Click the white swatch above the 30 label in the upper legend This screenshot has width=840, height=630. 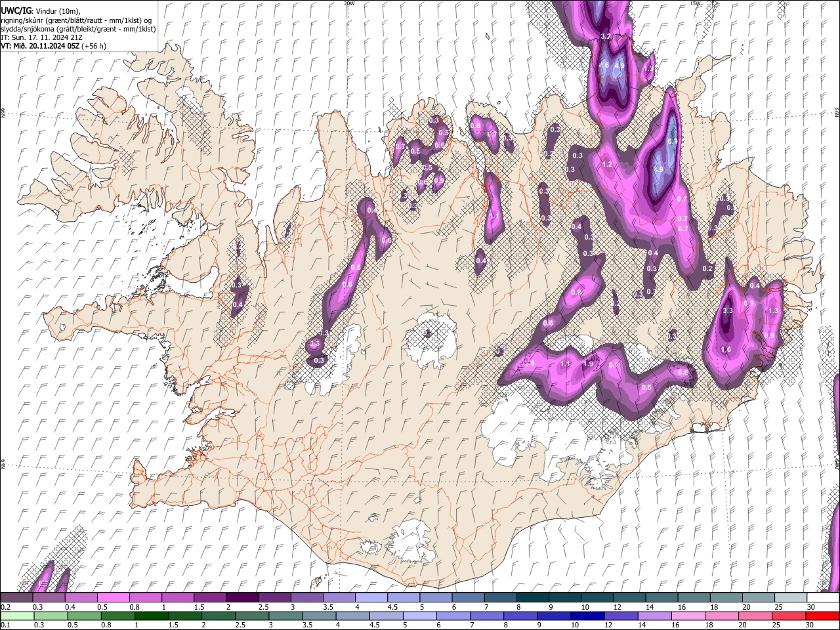click(824, 598)
